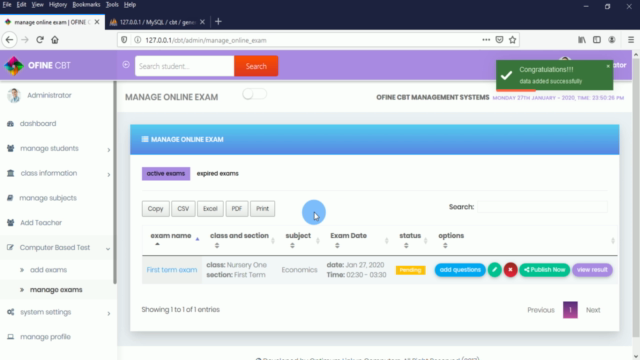The height and width of the screenshot is (360, 640).
Task: Click the tracking protection shield icon
Action: click(x=124, y=40)
